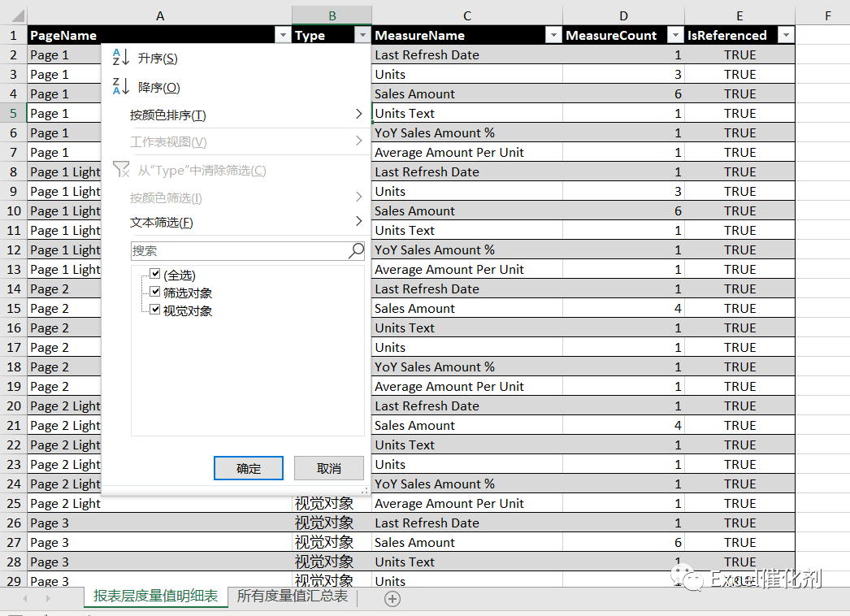The image size is (850, 616).
Task: Select the 报表层度量值明细表 sheet tab
Action: (x=155, y=596)
